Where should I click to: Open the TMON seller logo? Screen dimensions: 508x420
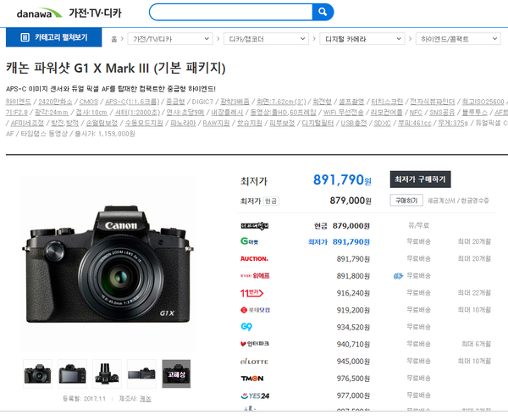tap(252, 379)
